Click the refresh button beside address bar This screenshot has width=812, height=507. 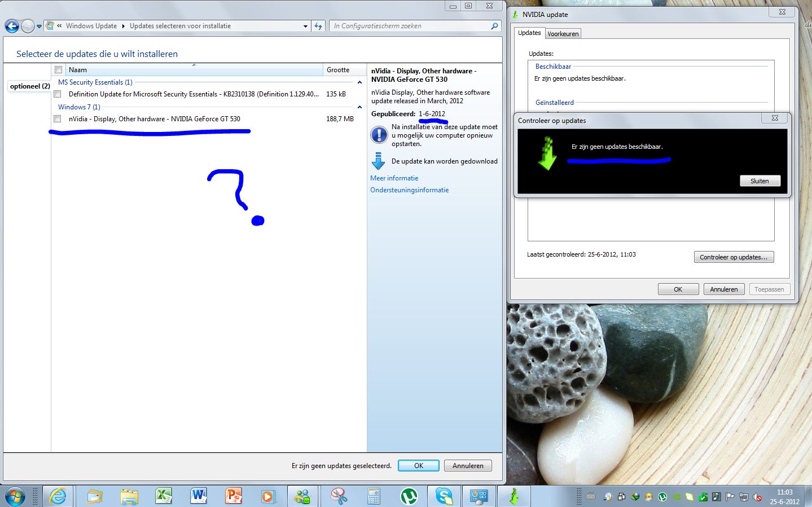point(318,26)
